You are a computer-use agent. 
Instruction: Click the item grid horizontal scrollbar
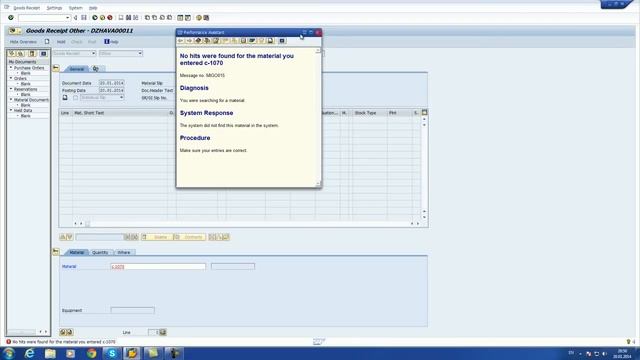246,224
